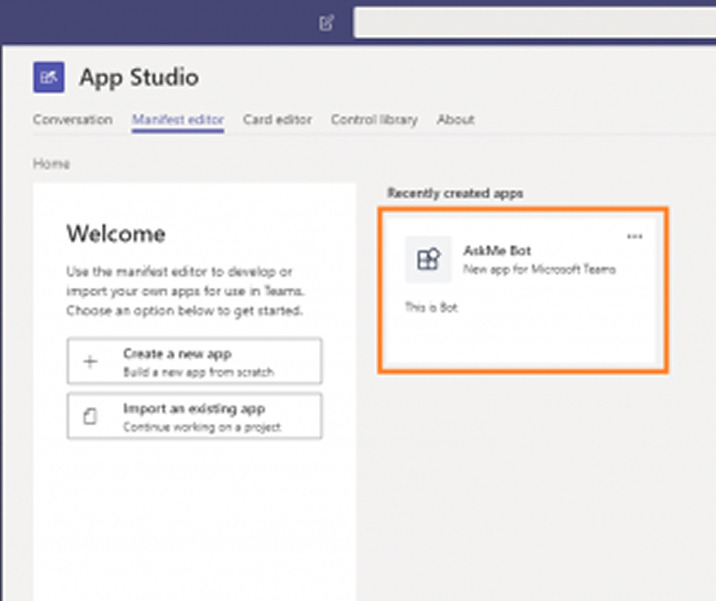
Task: Select the Manifest editor tab
Action: coord(178,120)
